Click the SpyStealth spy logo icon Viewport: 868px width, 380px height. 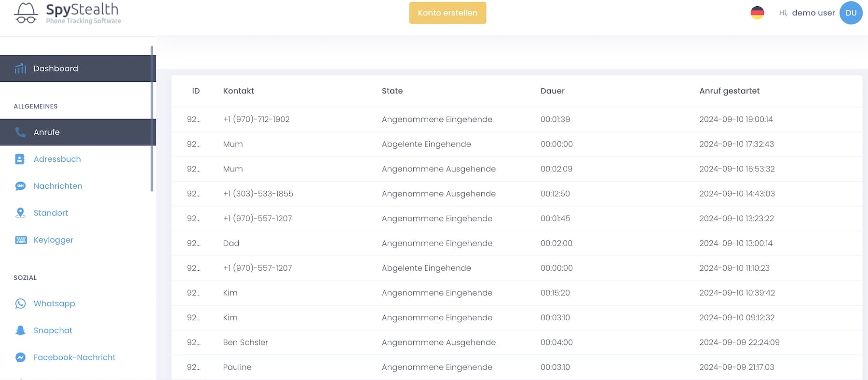click(26, 13)
